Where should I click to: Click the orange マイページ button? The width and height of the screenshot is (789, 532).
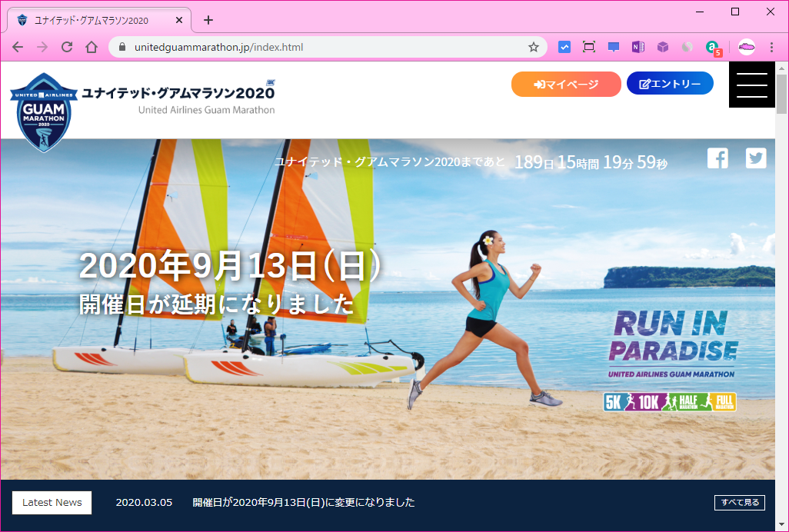coord(566,84)
